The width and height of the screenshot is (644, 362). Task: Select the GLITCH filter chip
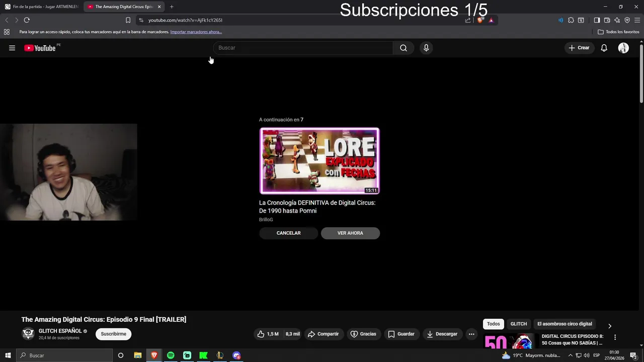(519, 324)
